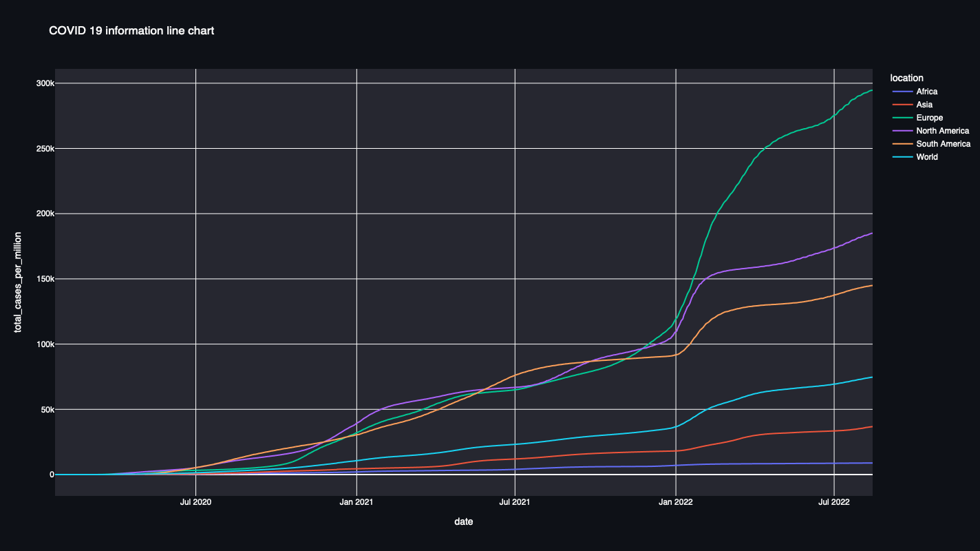Click the cyan World line's end point
This screenshot has width=980, height=551.
coord(872,377)
